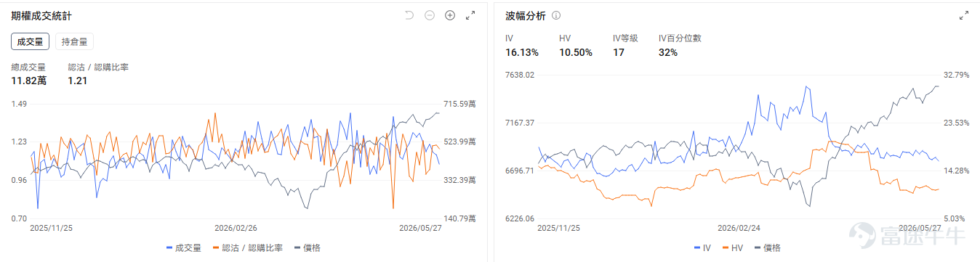Click the 期權成交統計 panel title

click(41, 15)
